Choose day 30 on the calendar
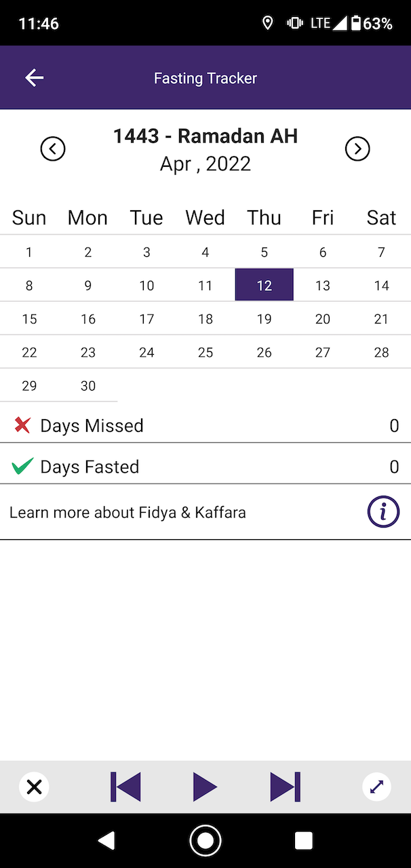The height and width of the screenshot is (868, 411). (88, 386)
